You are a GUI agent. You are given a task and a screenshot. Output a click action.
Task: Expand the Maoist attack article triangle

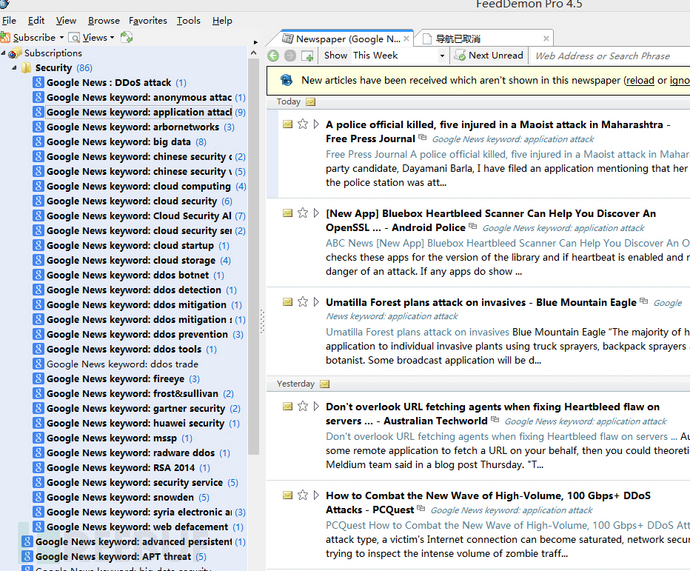tap(316, 124)
